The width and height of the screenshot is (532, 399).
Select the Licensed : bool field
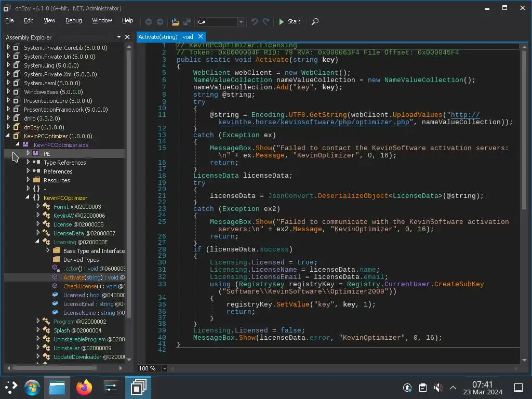click(94, 295)
